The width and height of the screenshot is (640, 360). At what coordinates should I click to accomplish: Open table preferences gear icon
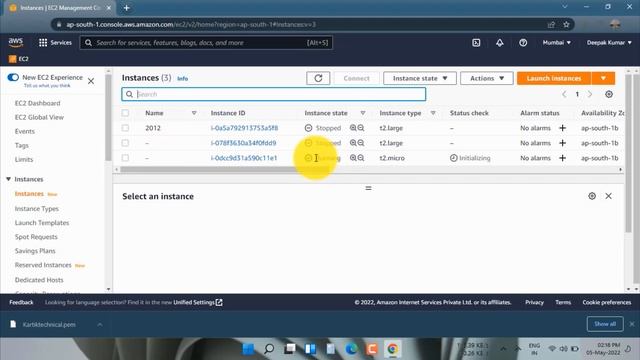pos(609,94)
